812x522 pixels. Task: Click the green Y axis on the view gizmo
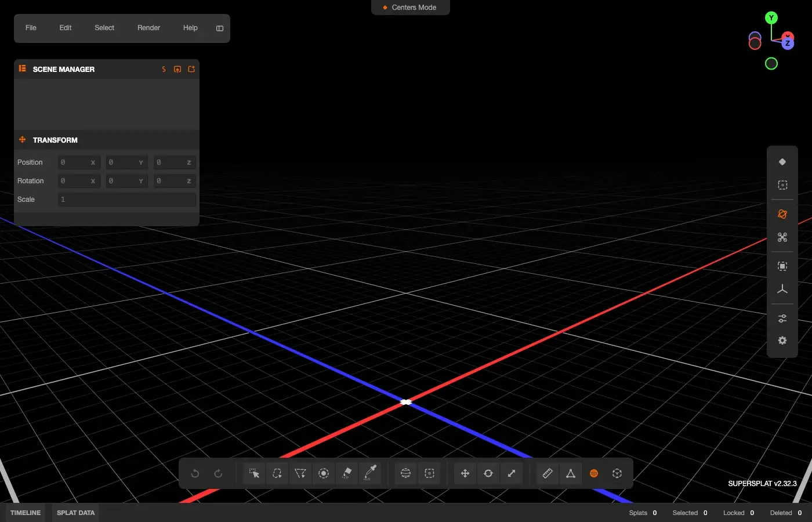pos(771,18)
